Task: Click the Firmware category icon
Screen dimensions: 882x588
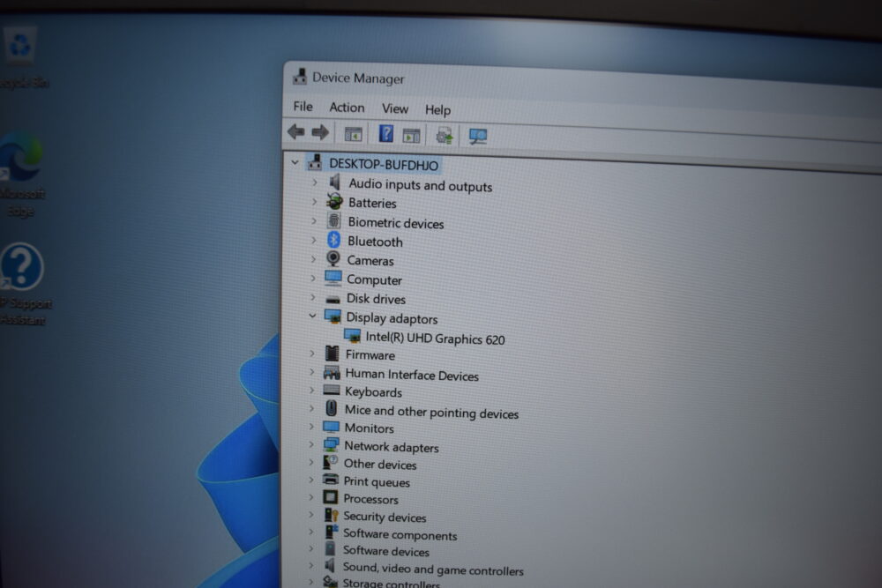Action: click(332, 354)
